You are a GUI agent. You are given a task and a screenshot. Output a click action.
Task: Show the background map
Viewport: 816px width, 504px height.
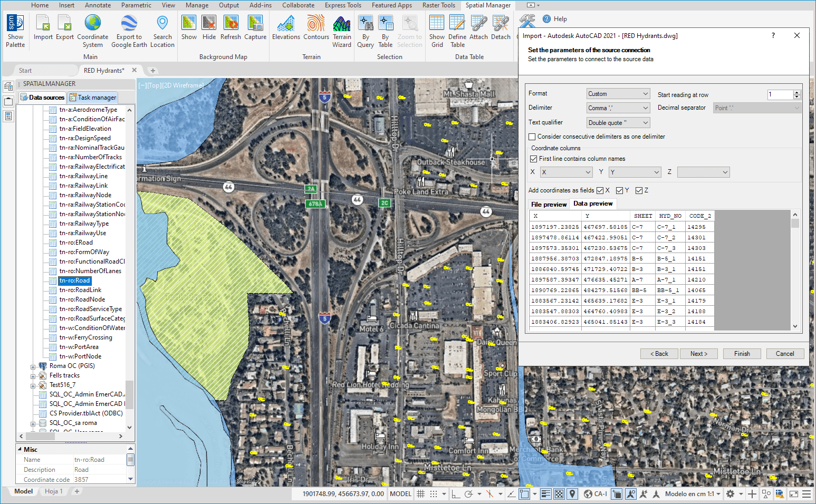(189, 27)
